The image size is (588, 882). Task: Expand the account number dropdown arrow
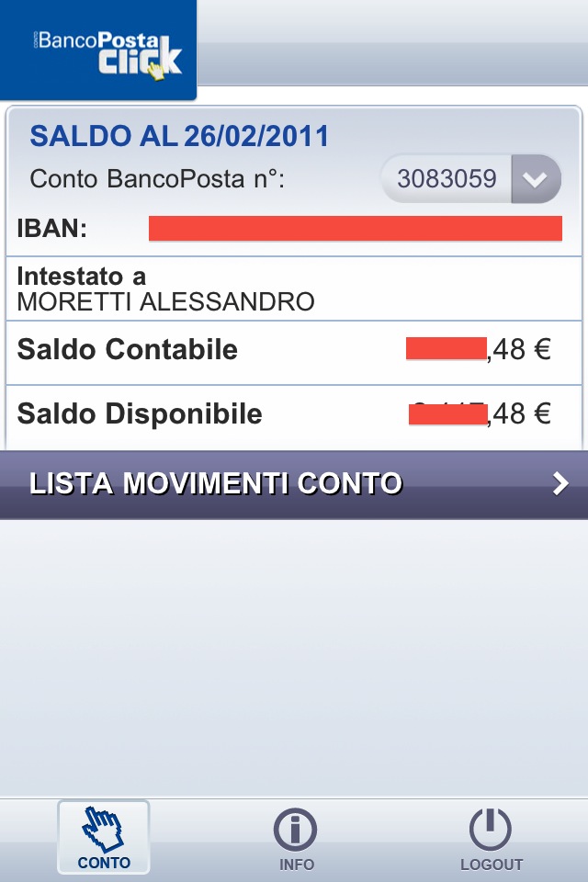[535, 179]
